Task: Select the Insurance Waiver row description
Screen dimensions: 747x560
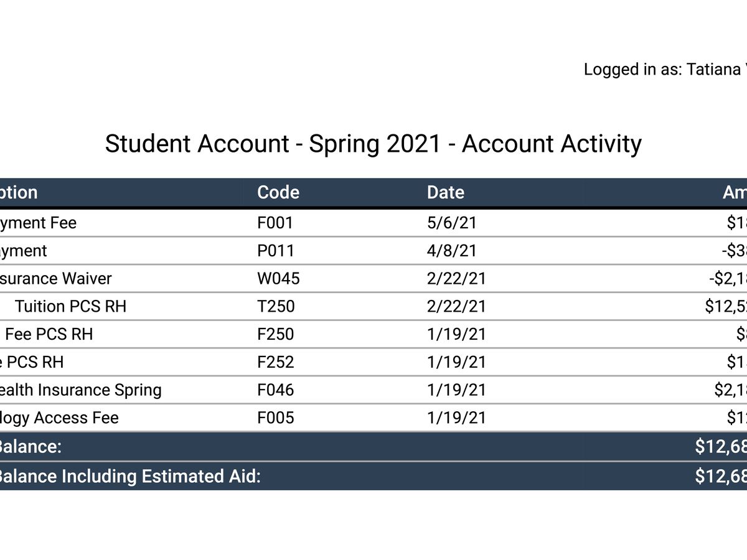Action: pyautogui.click(x=55, y=278)
